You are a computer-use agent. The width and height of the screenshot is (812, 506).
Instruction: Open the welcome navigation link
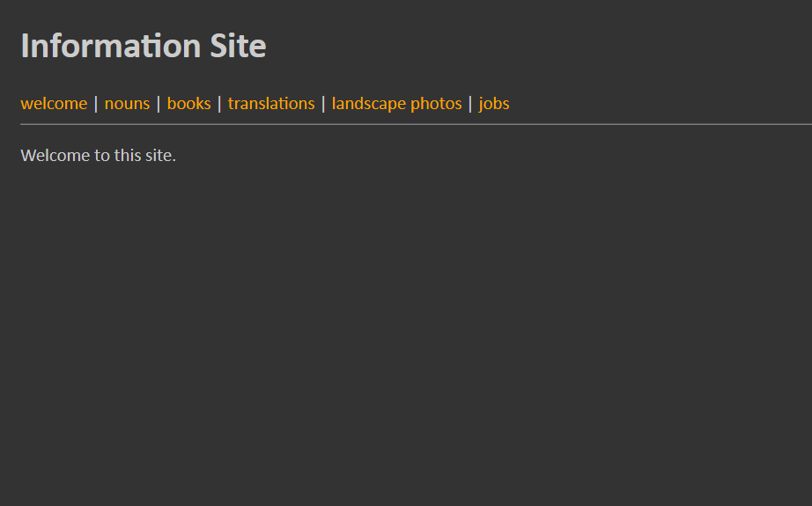[x=54, y=104]
